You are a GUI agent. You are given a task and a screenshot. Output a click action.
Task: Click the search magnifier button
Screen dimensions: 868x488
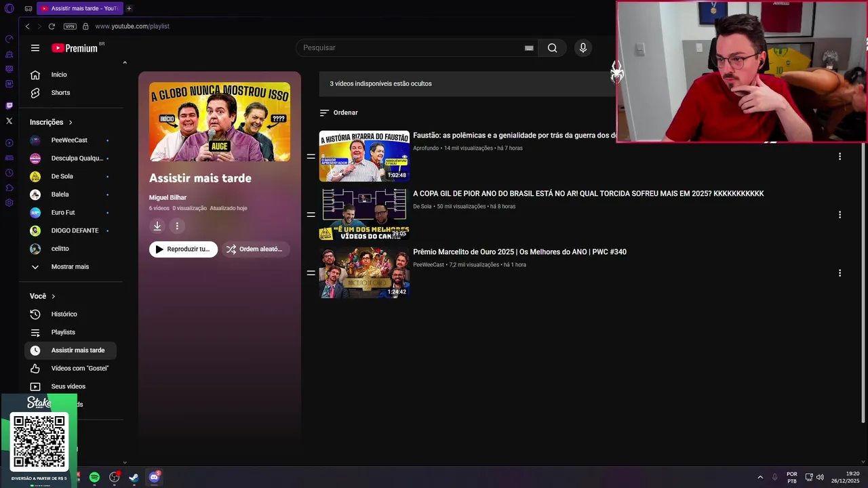pos(552,48)
